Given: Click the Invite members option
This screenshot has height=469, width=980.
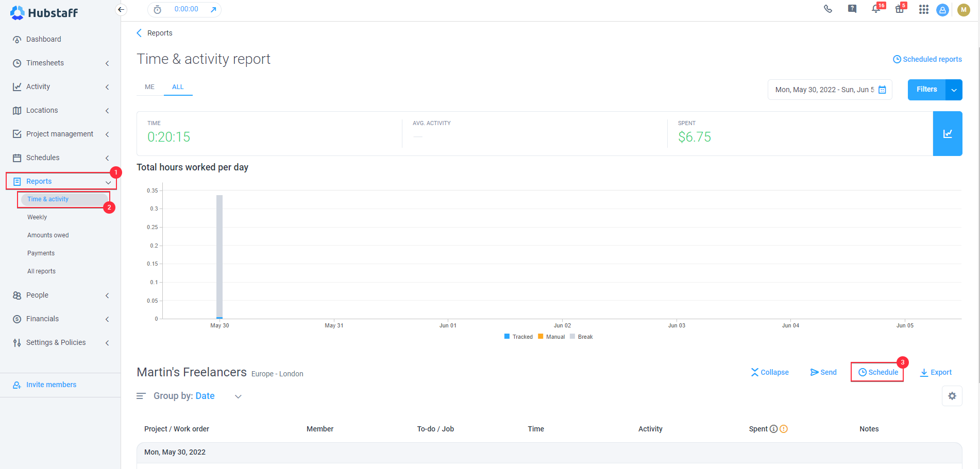Looking at the screenshot, I should point(51,385).
